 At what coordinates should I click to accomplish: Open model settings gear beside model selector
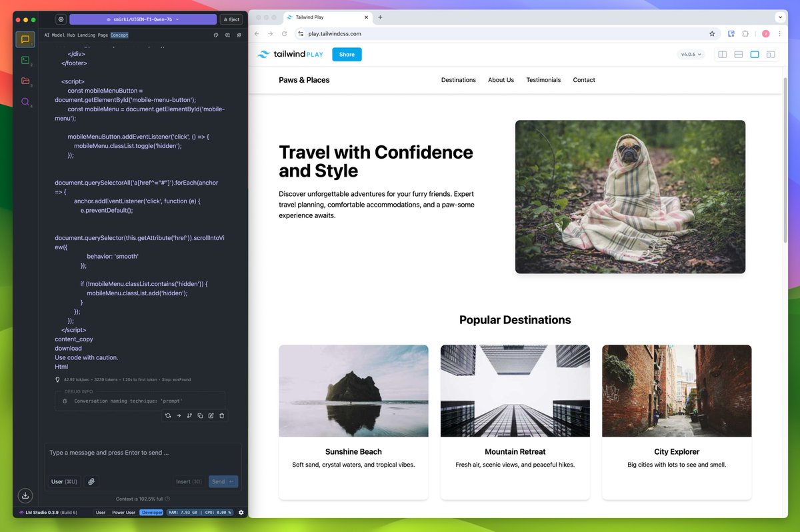click(x=61, y=19)
